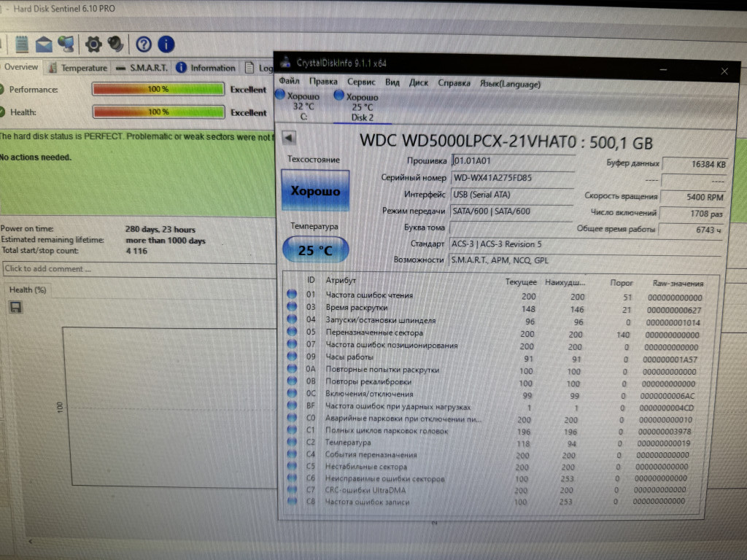Open the Log tab in Hard Disk Sentinel
Screen dimensions: 747x560
(258, 68)
